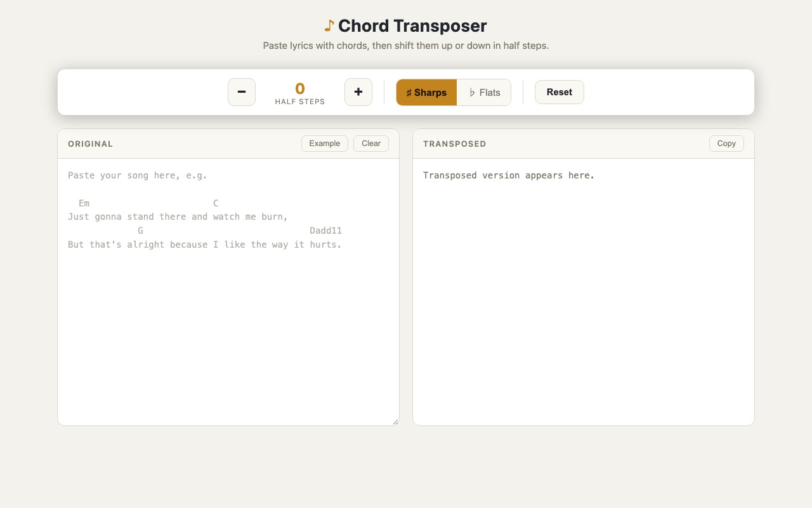The width and height of the screenshot is (812, 508).
Task: Switch to Flats notation
Action: [484, 93]
